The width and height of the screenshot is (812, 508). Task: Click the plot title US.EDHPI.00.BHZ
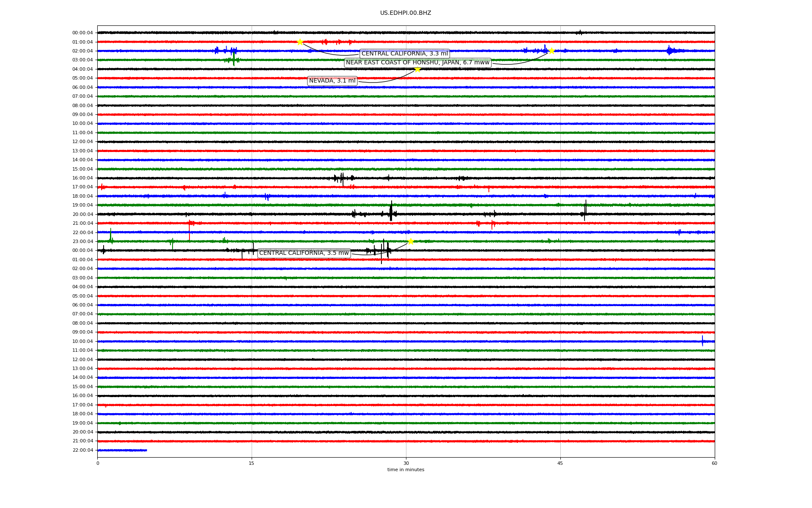pyautogui.click(x=405, y=13)
